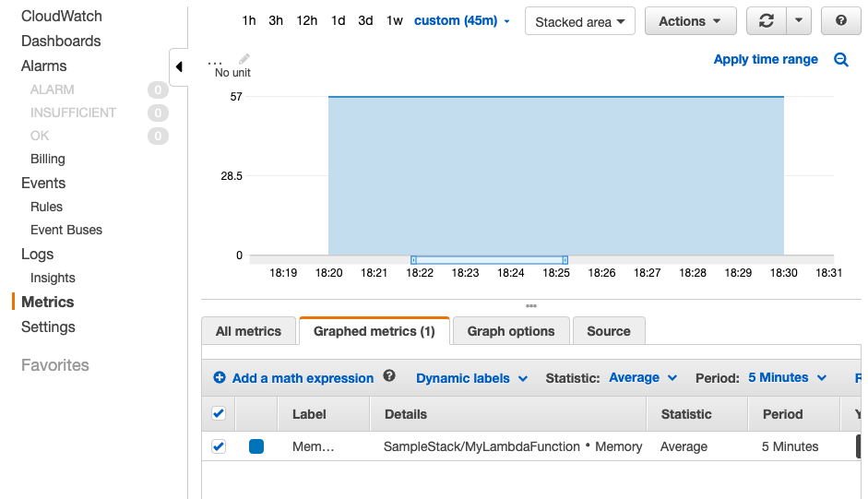Open Logs in the sidebar

click(x=37, y=255)
